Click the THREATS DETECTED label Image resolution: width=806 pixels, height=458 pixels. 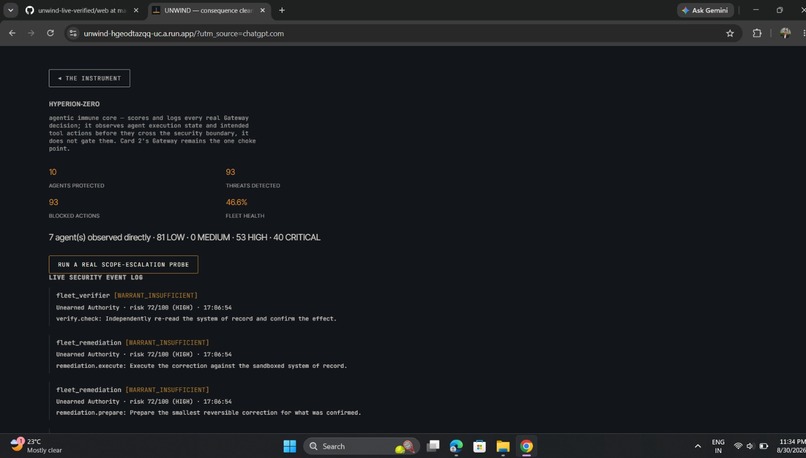click(x=253, y=186)
